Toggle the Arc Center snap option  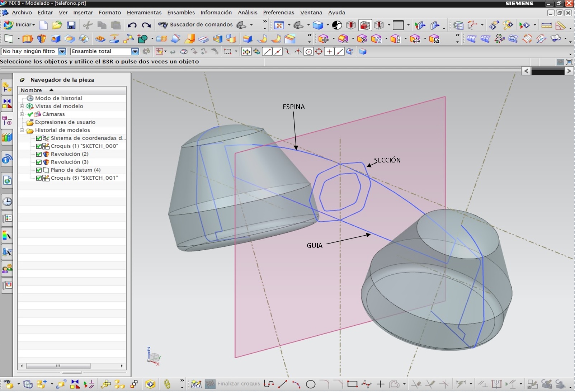(x=308, y=52)
